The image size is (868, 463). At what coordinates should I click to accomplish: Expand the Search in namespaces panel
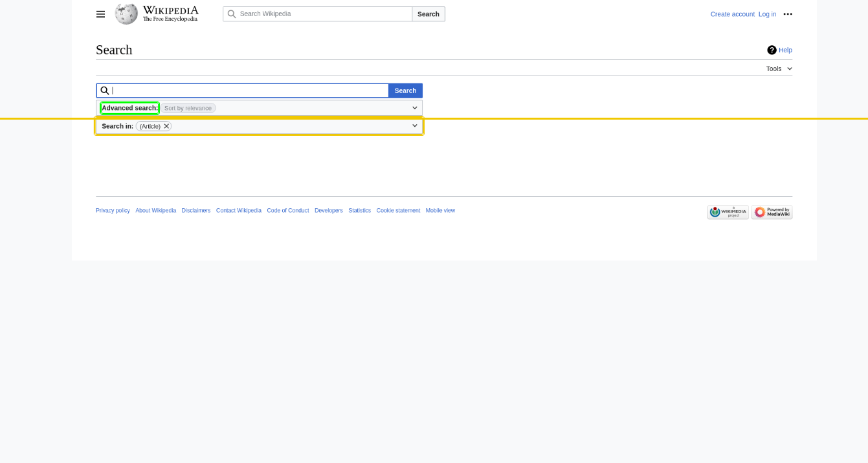[x=414, y=126]
